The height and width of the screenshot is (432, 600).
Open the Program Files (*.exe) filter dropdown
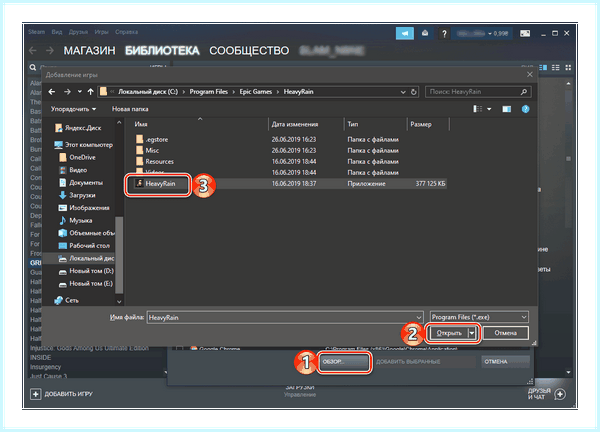pyautogui.click(x=479, y=317)
